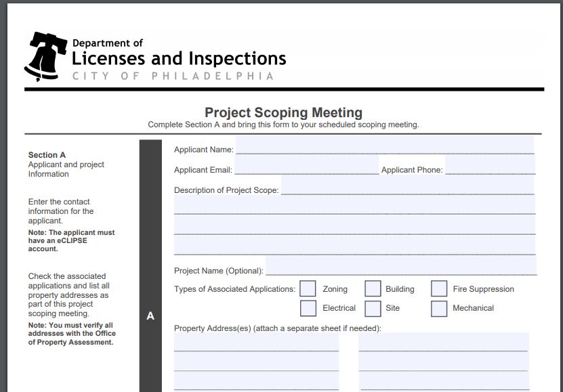Check the Electrical application checkbox
This screenshot has height=392, width=563.
point(308,309)
